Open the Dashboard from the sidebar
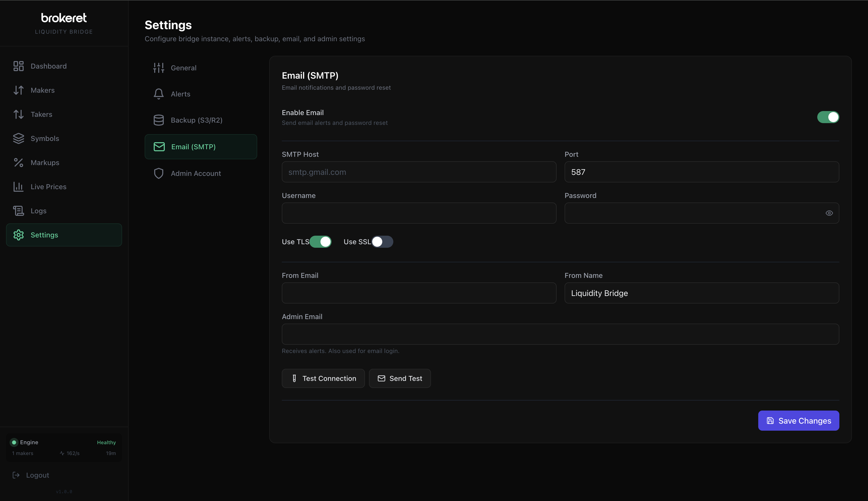868x501 pixels. pos(48,66)
